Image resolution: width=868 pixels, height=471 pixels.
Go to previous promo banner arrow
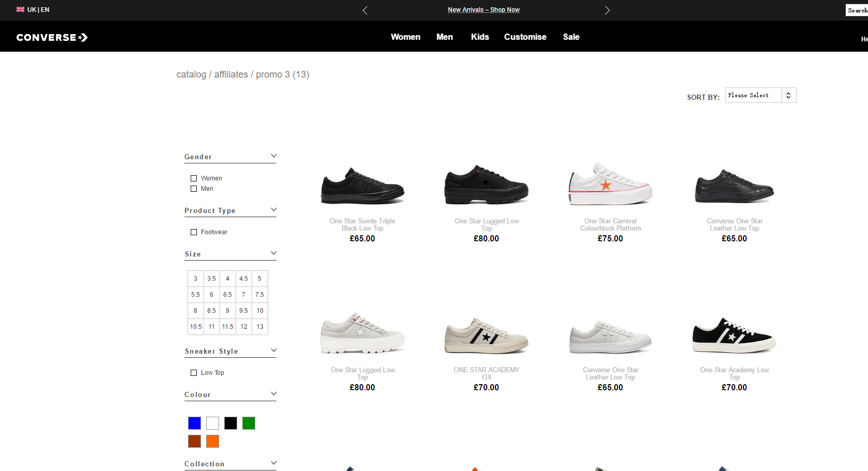(365, 10)
